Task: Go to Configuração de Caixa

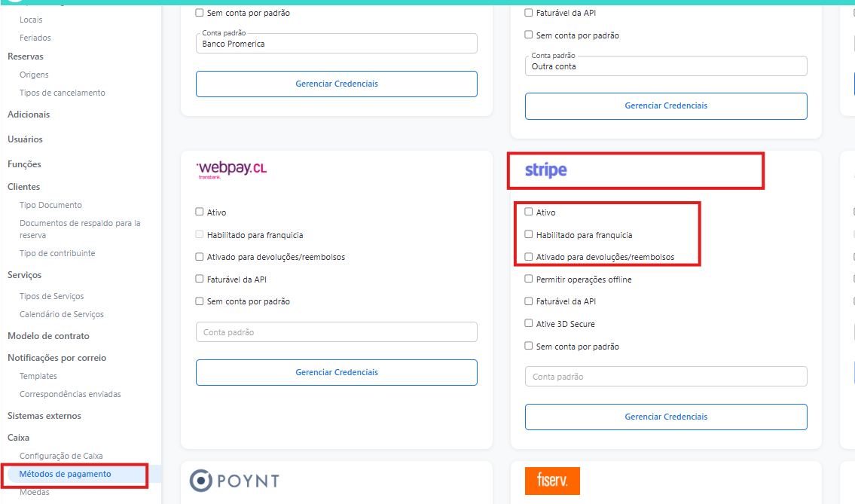Action: click(61, 456)
